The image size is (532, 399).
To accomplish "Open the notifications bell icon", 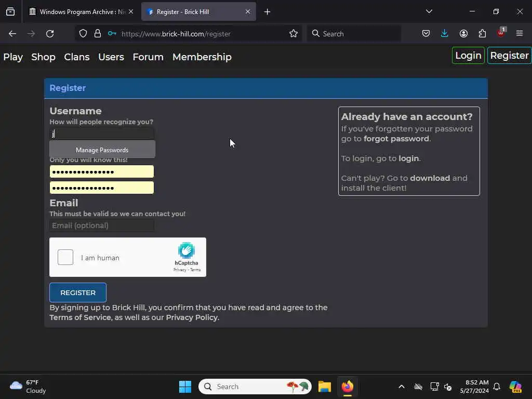I will [x=497, y=387].
